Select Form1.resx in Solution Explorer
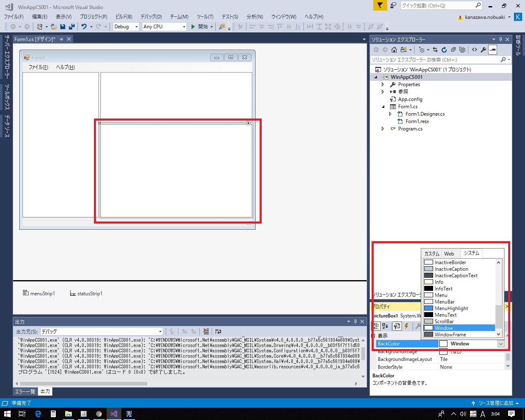This screenshot has width=525, height=420. pyautogui.click(x=417, y=121)
